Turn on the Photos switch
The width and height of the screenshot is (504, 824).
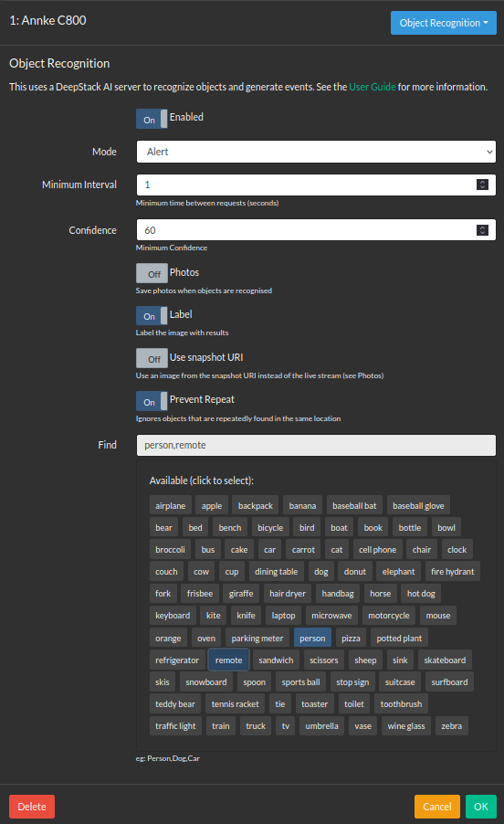coord(152,273)
